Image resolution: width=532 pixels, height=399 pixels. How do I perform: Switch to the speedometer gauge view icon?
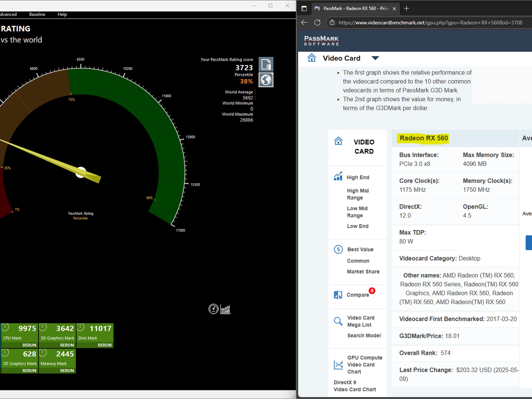pyautogui.click(x=214, y=309)
